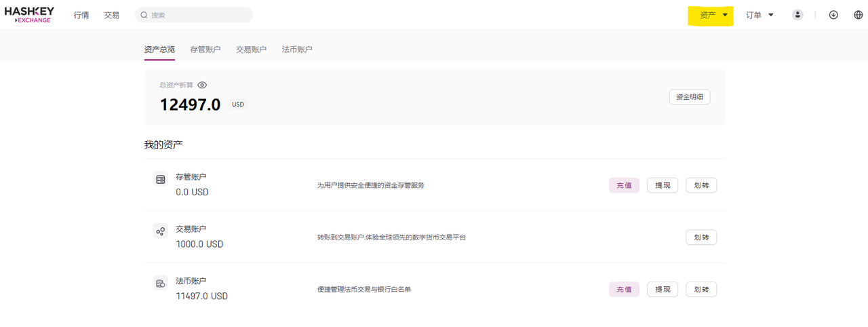Switch to the 法币账户 tab

297,50
